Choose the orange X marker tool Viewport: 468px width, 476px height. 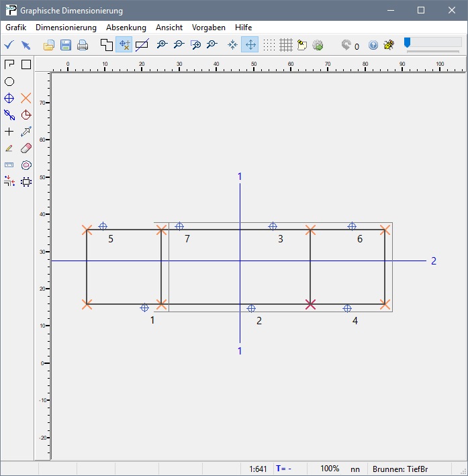click(26, 98)
